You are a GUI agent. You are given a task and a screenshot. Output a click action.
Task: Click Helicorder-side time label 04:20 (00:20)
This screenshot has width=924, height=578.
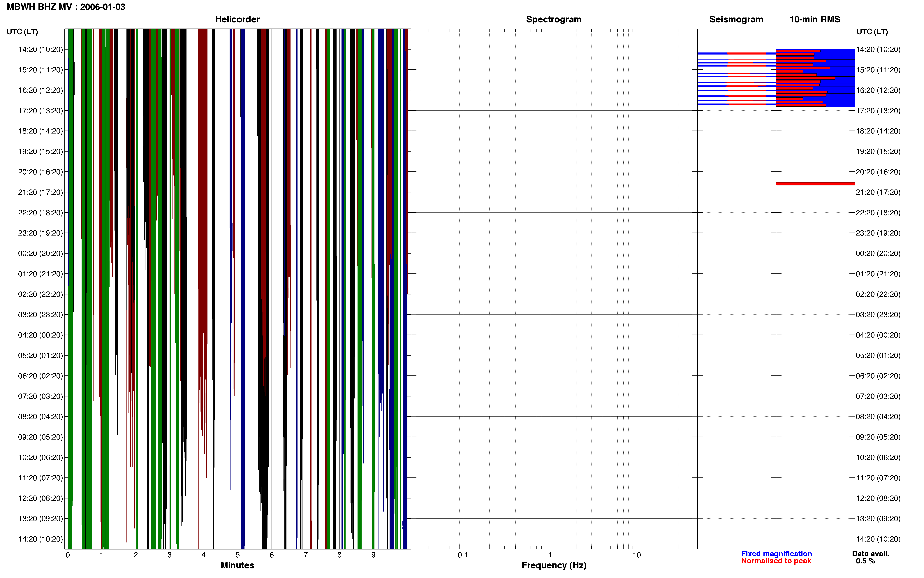pyautogui.click(x=41, y=335)
